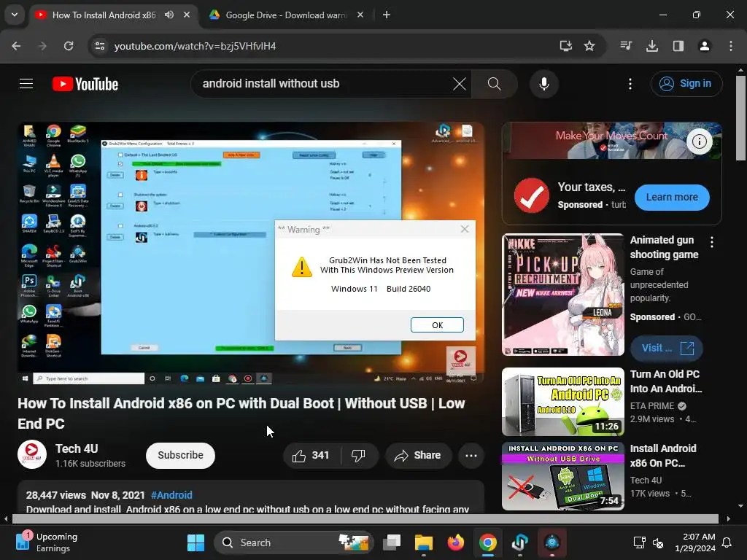Close the Google Drive tab

pyautogui.click(x=360, y=15)
